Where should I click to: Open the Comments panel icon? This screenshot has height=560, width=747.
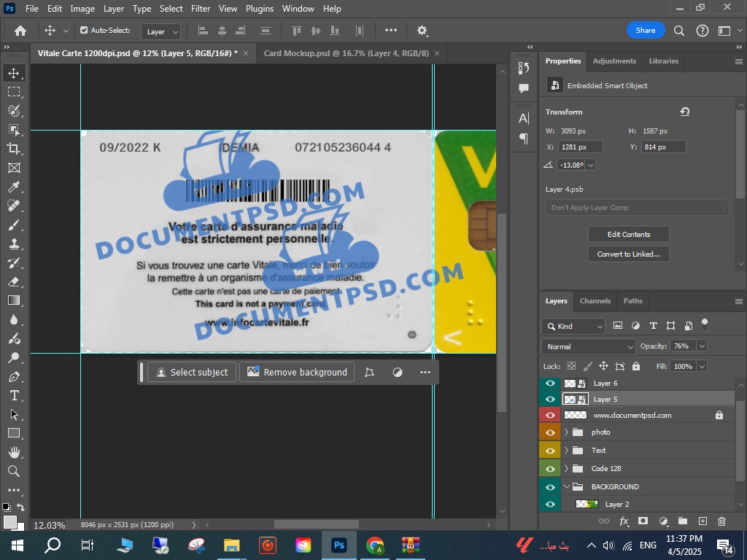click(x=524, y=88)
